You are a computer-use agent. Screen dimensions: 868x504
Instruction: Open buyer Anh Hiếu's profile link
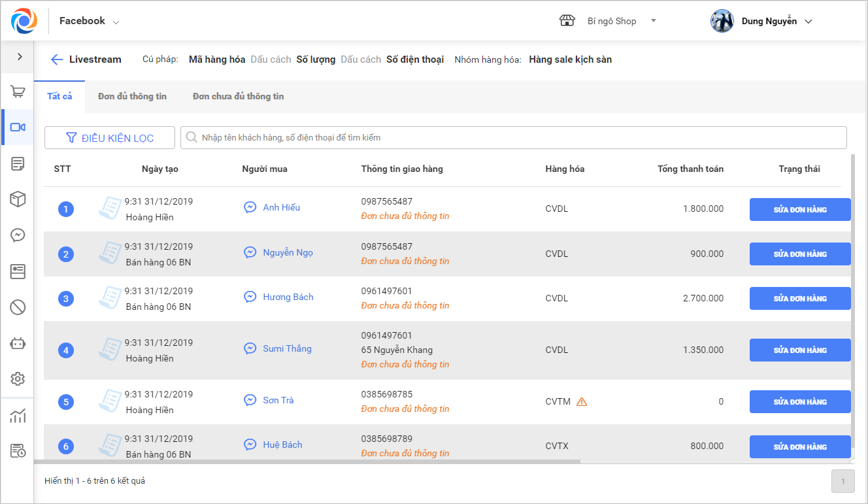pyautogui.click(x=281, y=207)
